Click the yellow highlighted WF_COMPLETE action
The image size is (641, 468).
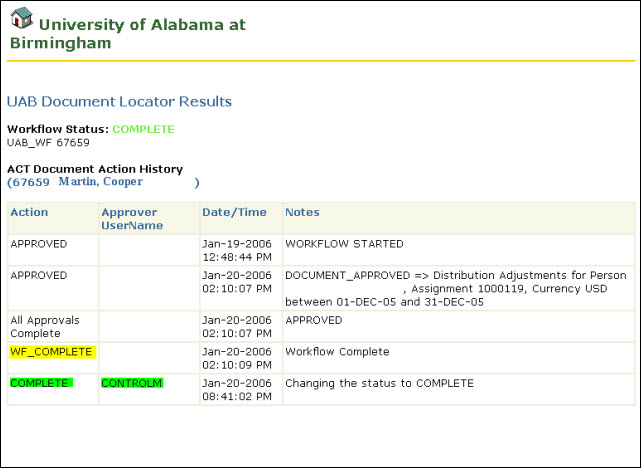click(x=53, y=352)
